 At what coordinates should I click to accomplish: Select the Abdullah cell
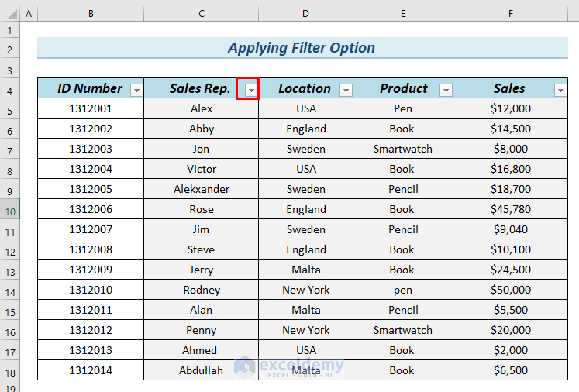202,370
